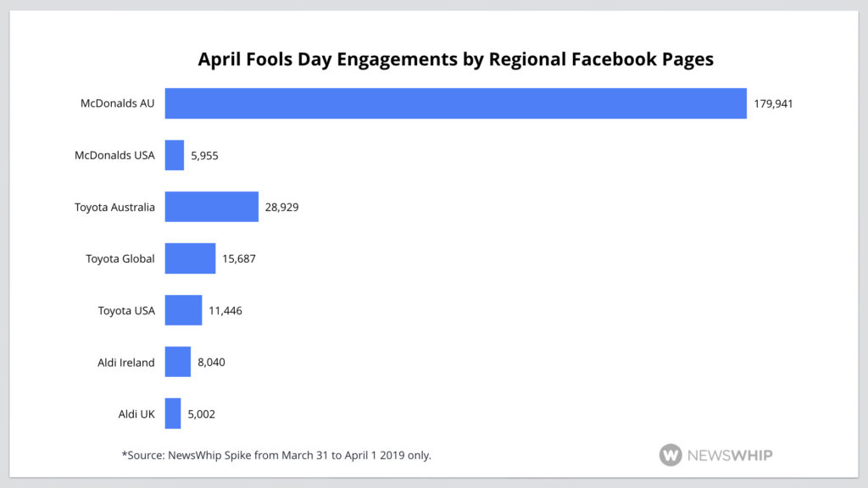Click the NEWSWHIP brand wordmark
The image size is (868, 488).
[x=730, y=455]
